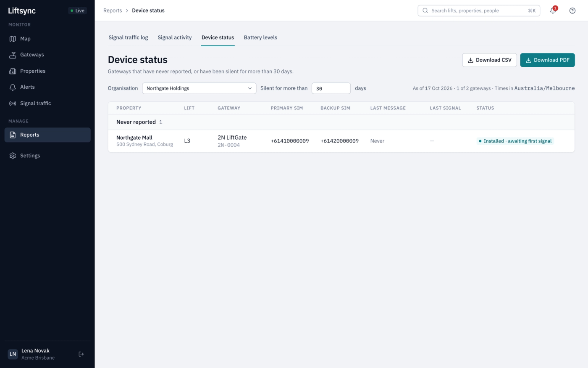This screenshot has height=368, width=588.
Task: Select the Device status tab
Action: (x=218, y=37)
